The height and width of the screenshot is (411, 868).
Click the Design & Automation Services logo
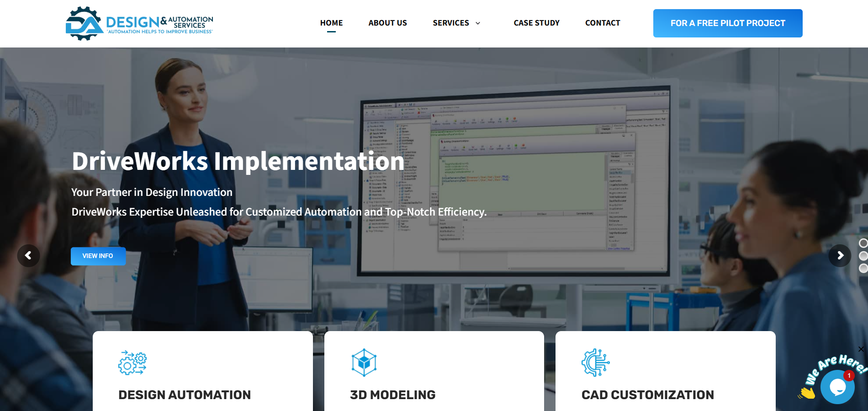[139, 23]
